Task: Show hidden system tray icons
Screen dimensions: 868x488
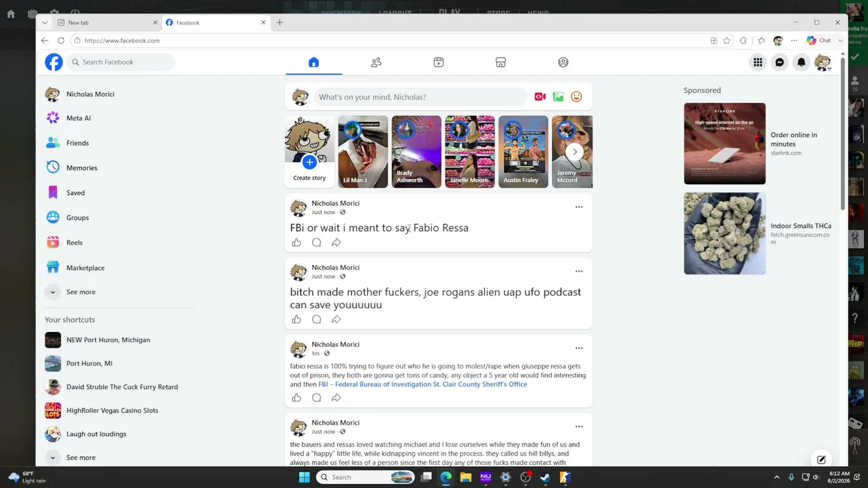Action: tap(777, 477)
